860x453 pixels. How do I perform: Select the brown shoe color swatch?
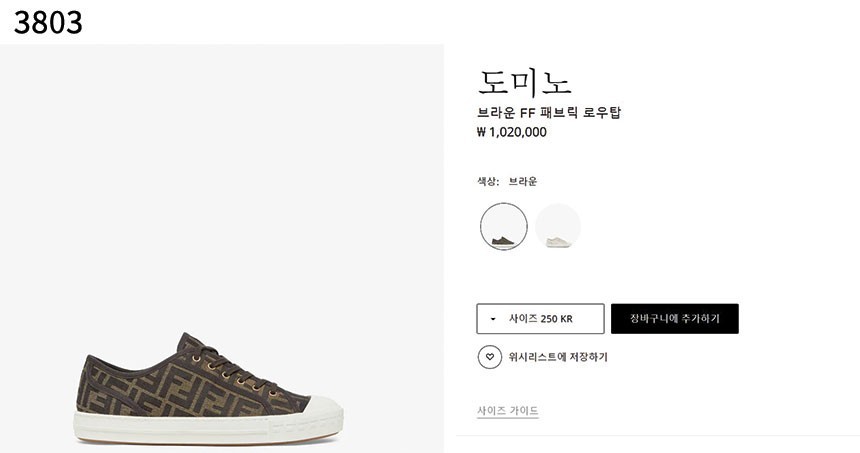(503, 226)
